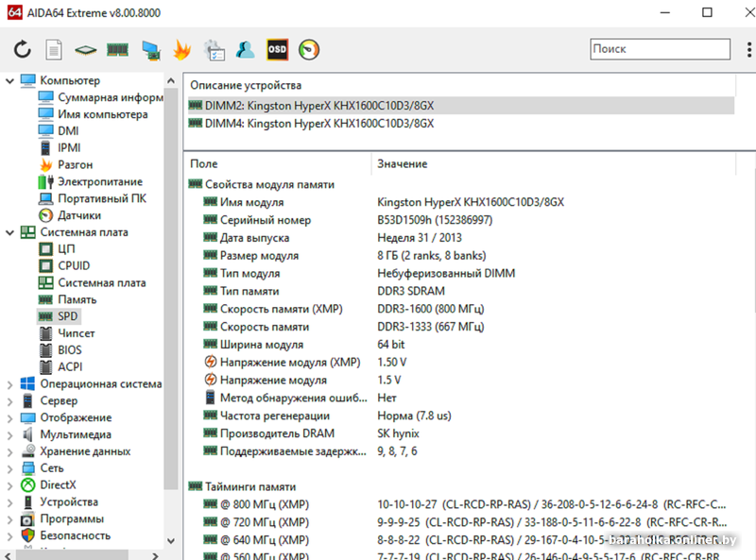Open the OSD panel icon

(x=277, y=48)
